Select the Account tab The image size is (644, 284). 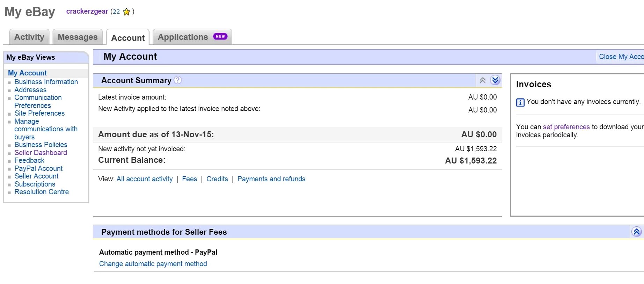[x=128, y=38]
